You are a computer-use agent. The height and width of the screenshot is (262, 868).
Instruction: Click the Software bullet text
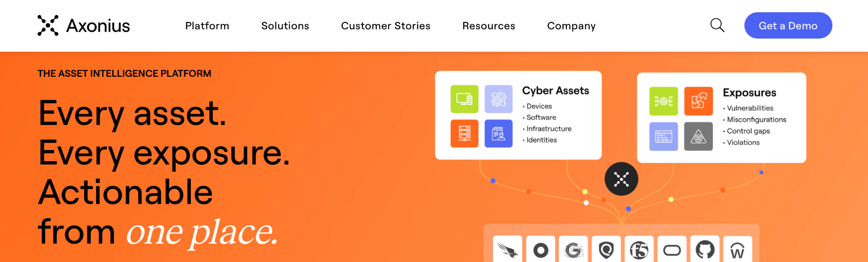tap(541, 117)
